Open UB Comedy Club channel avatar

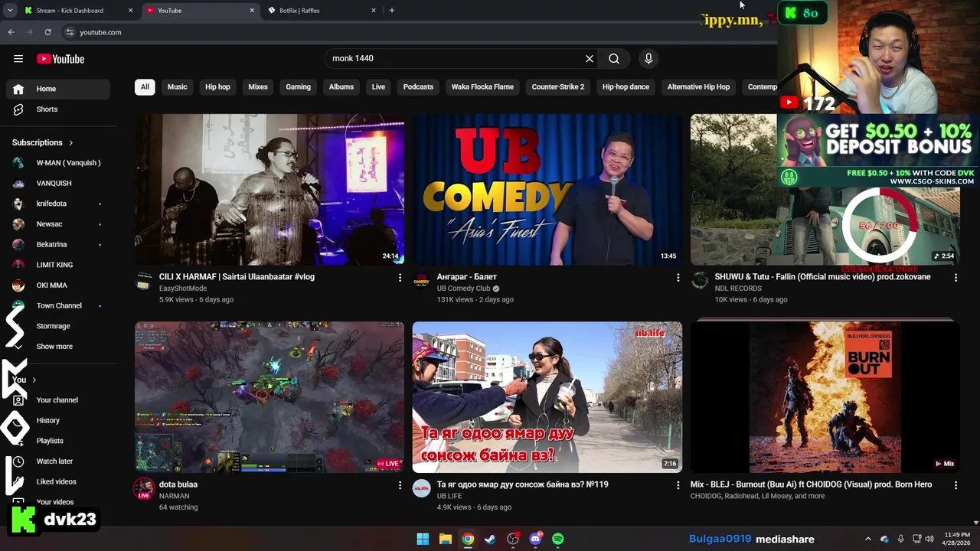[x=421, y=281]
